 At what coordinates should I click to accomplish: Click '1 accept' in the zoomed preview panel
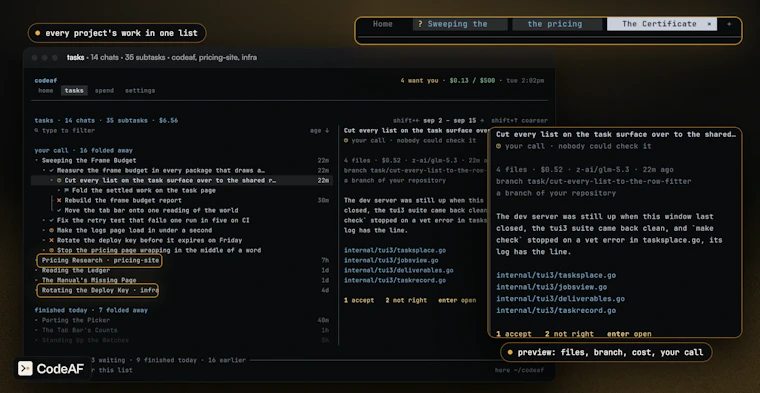click(x=514, y=334)
